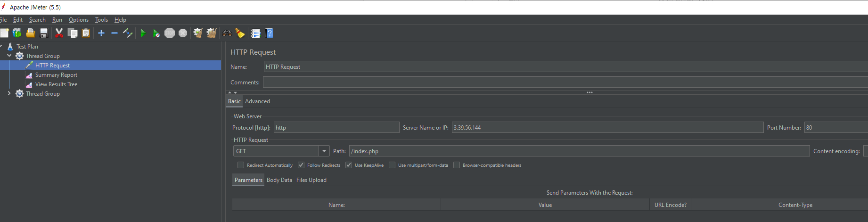This screenshot has width=868, height=222.
Task: Open function helper dialog icon
Action: (255, 33)
